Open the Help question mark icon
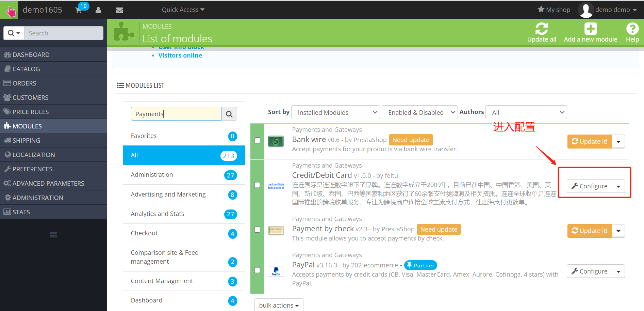The image size is (644, 311). [x=632, y=29]
